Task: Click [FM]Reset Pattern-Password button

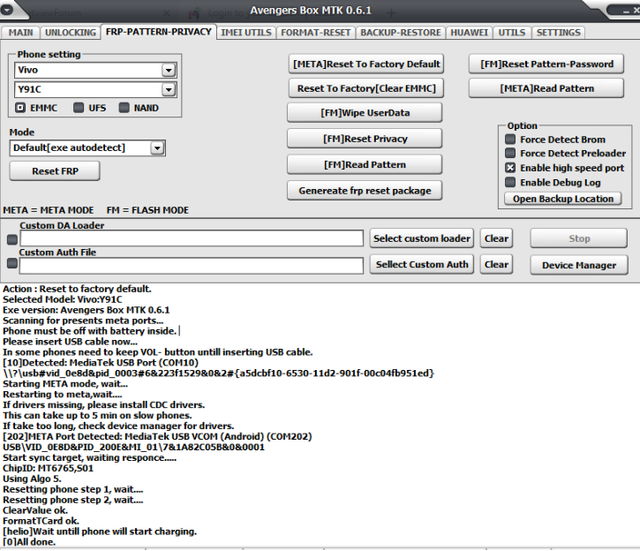Action: (546, 64)
